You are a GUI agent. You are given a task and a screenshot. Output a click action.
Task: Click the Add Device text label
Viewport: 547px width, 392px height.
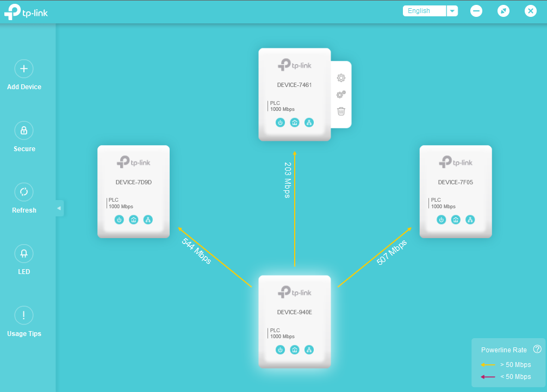click(x=24, y=87)
